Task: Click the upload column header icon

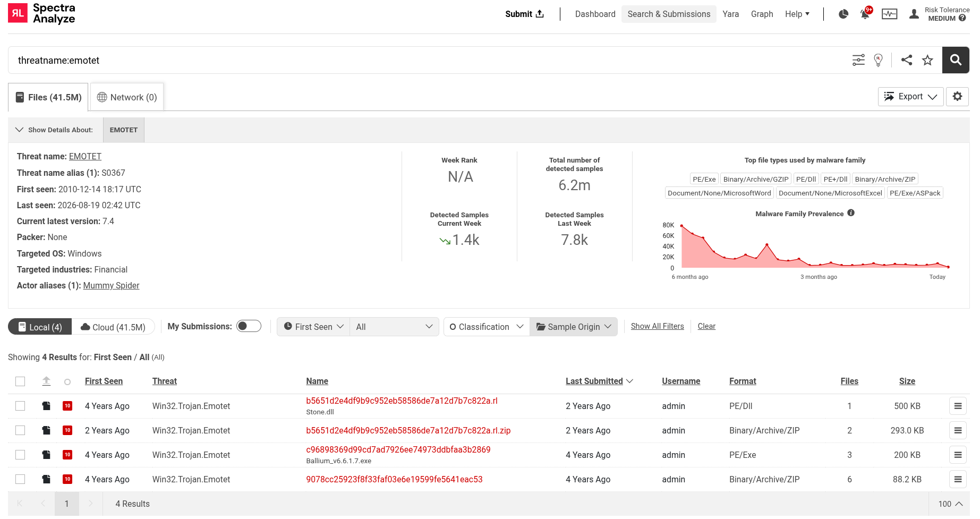Action: tap(46, 381)
